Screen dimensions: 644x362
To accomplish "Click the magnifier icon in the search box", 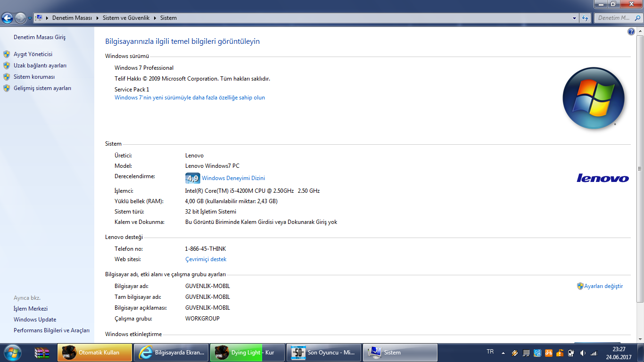I will point(637,18).
